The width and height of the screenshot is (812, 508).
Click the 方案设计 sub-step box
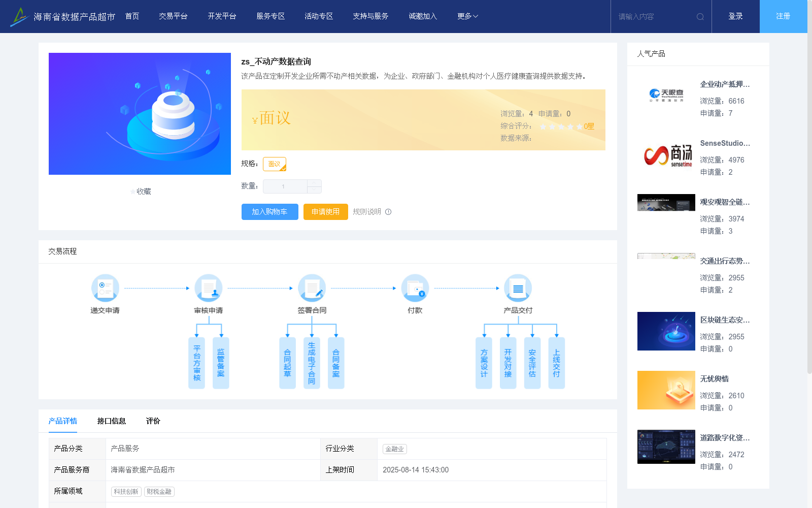point(484,363)
